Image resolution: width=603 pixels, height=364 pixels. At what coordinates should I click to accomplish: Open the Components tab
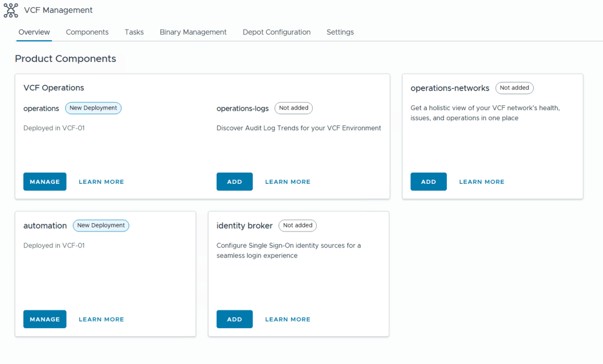pyautogui.click(x=87, y=32)
